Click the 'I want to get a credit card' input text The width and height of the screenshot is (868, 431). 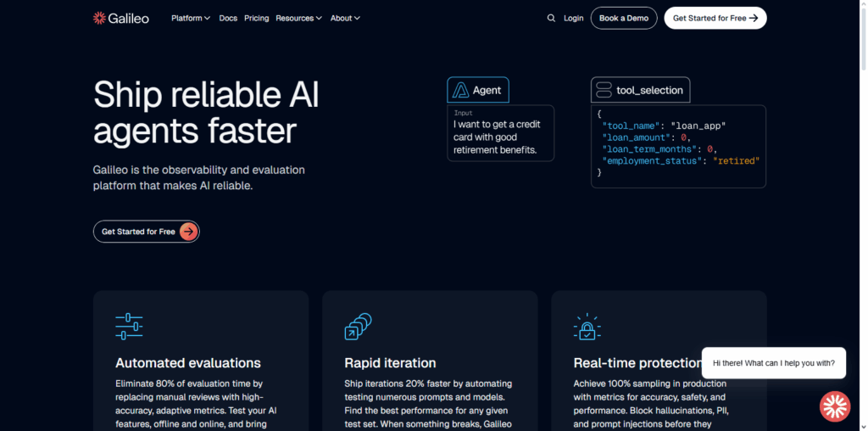(497, 137)
